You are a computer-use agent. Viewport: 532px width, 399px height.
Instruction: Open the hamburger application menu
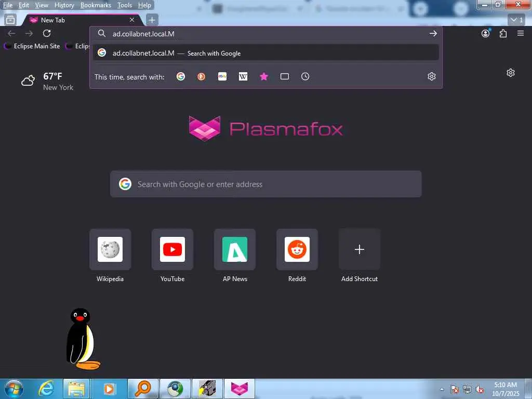[x=521, y=33]
